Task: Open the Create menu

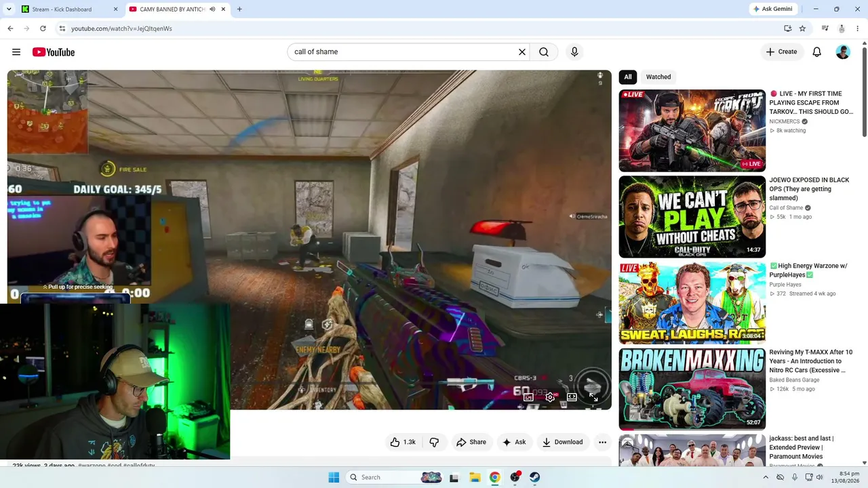Action: 781,52
